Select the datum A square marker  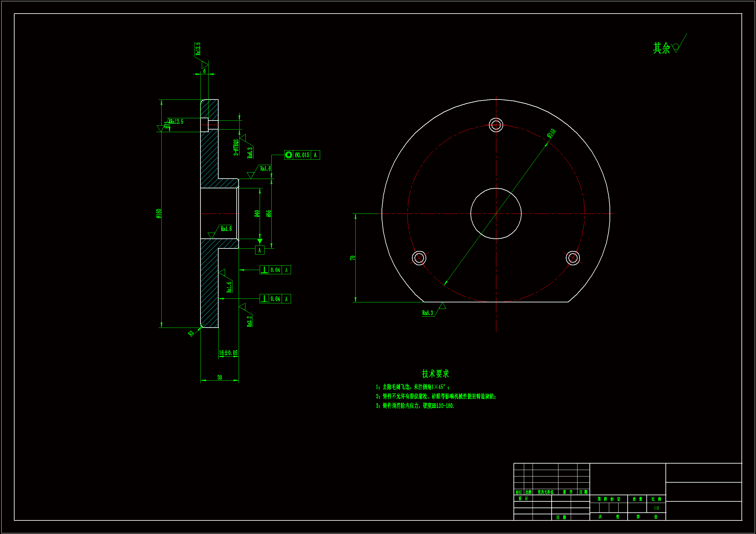click(x=260, y=250)
